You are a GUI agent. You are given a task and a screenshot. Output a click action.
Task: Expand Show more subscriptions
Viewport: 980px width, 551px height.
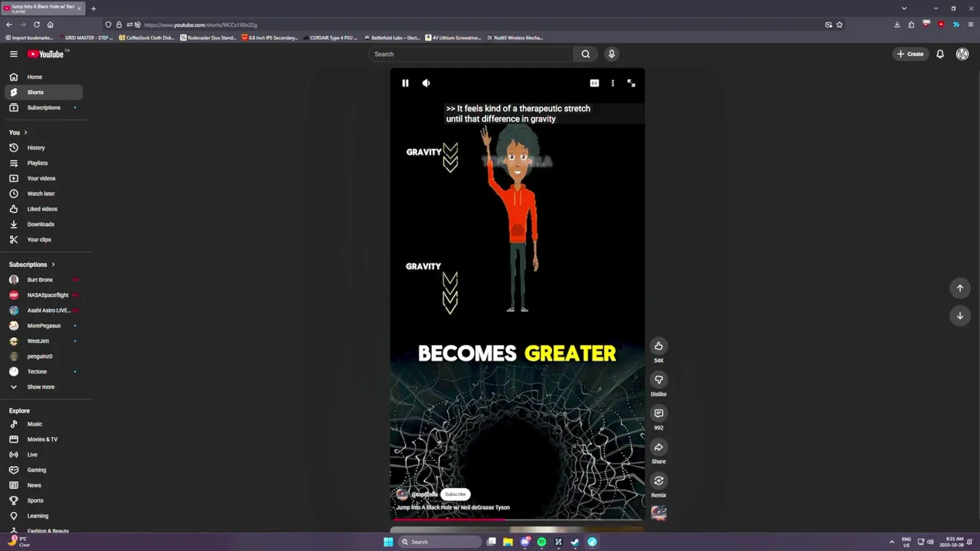click(44, 386)
